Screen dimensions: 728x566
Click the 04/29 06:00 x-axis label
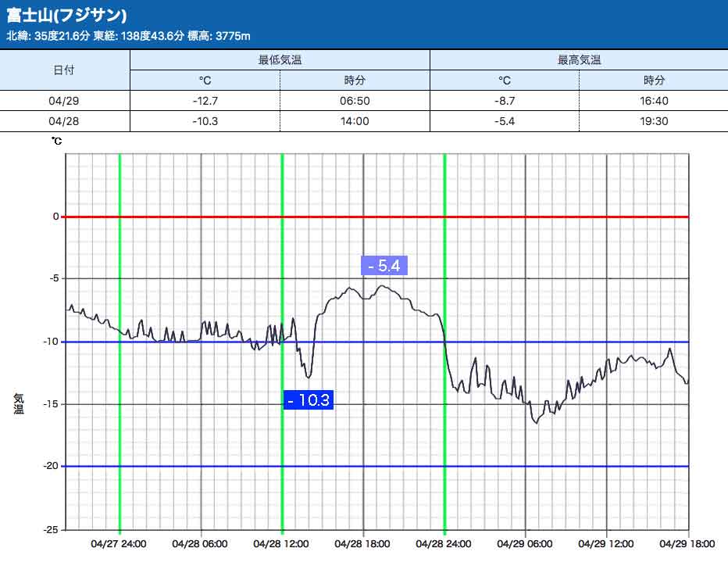click(x=525, y=544)
